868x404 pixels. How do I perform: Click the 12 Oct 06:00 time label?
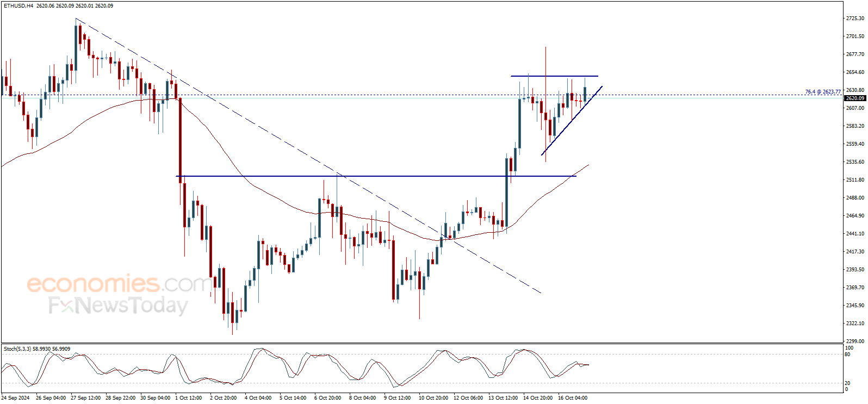click(x=468, y=398)
